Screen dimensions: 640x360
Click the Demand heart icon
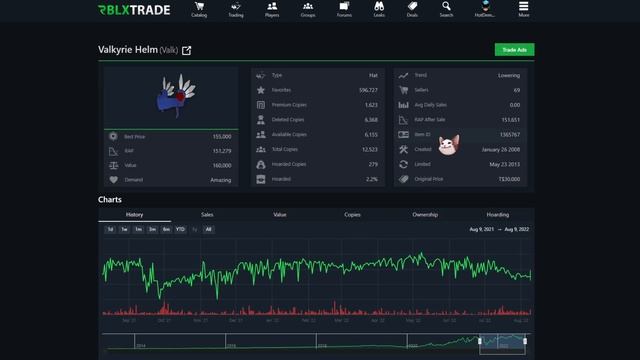(113, 180)
